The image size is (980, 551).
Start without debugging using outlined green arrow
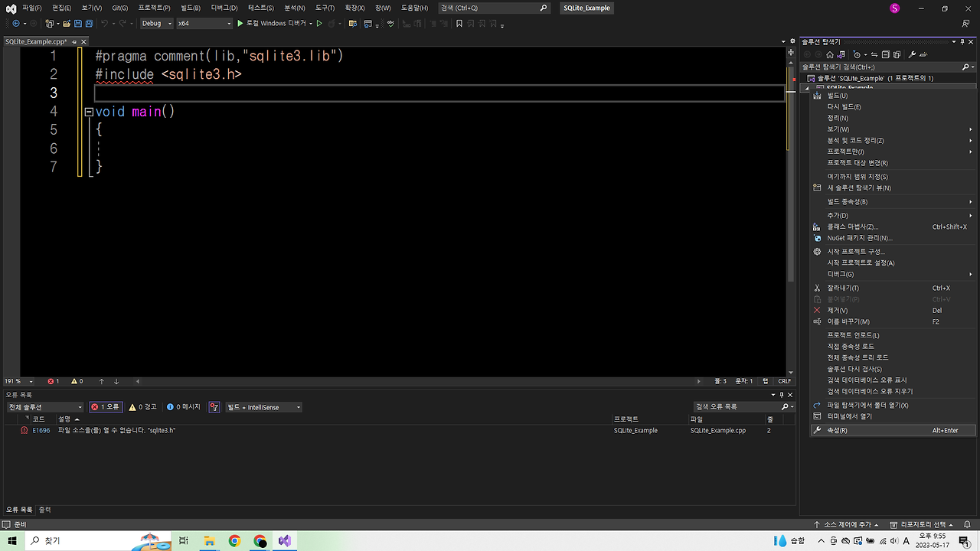[320, 24]
